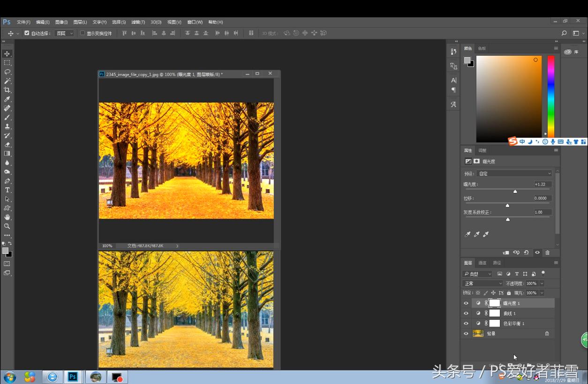Select the Crop tool

(x=7, y=90)
